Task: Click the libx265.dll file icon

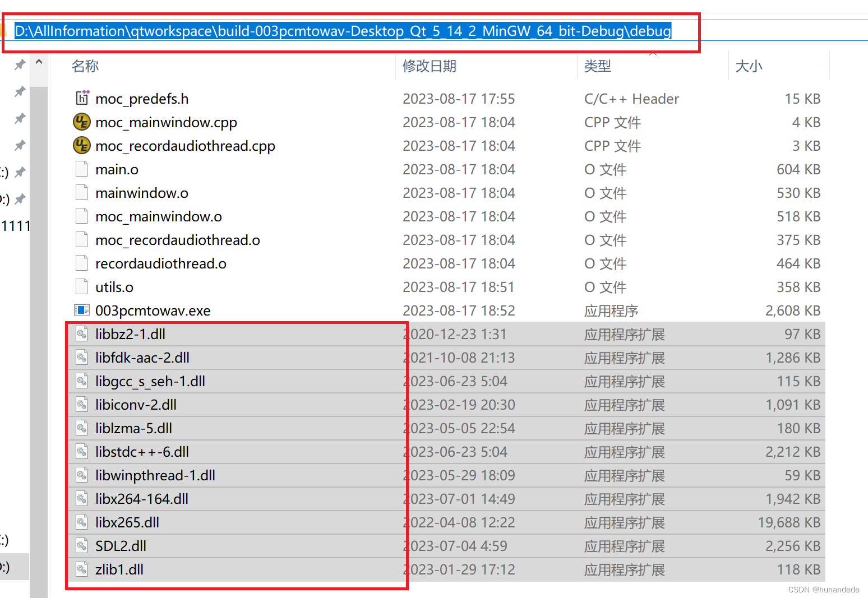Action: point(82,522)
